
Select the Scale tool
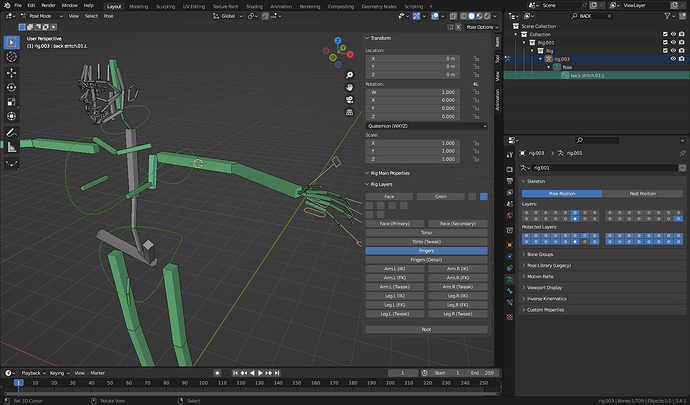[11, 102]
